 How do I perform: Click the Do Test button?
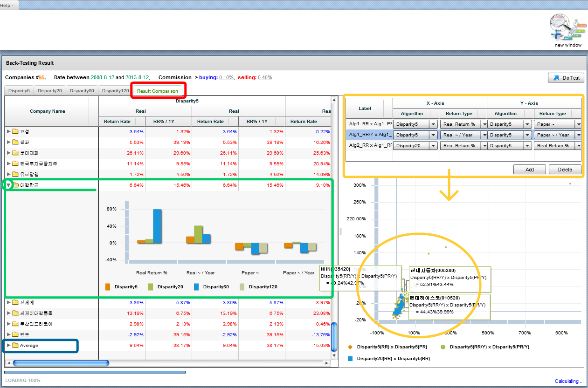[566, 78]
